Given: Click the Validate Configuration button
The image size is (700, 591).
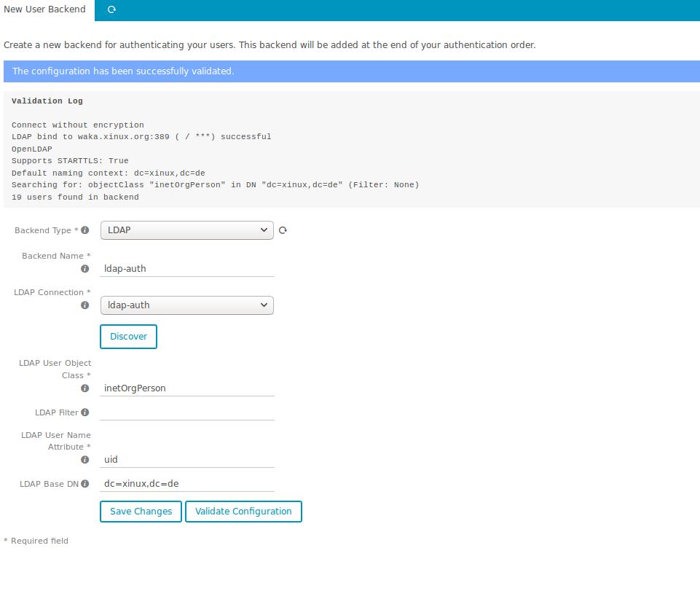Looking at the screenshot, I should pyautogui.click(x=243, y=512).
